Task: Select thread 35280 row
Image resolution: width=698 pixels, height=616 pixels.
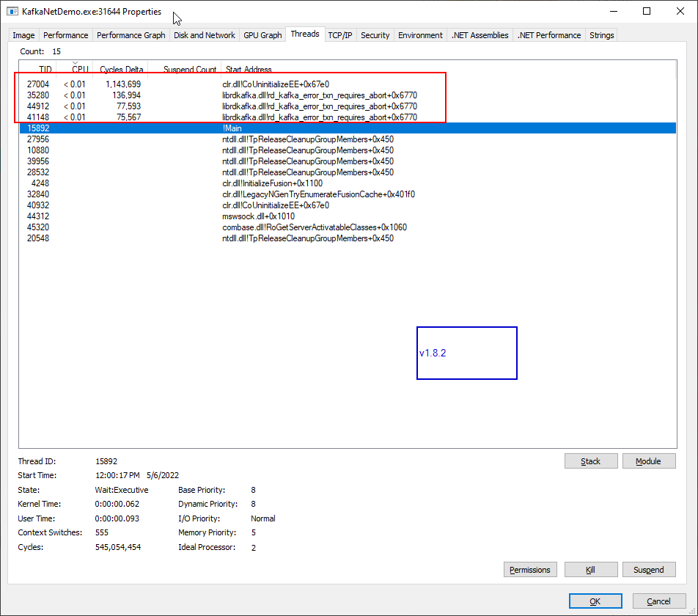Action: [348, 95]
